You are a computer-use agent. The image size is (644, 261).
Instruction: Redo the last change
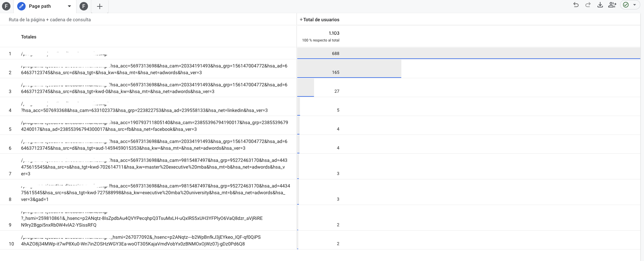tap(588, 5)
